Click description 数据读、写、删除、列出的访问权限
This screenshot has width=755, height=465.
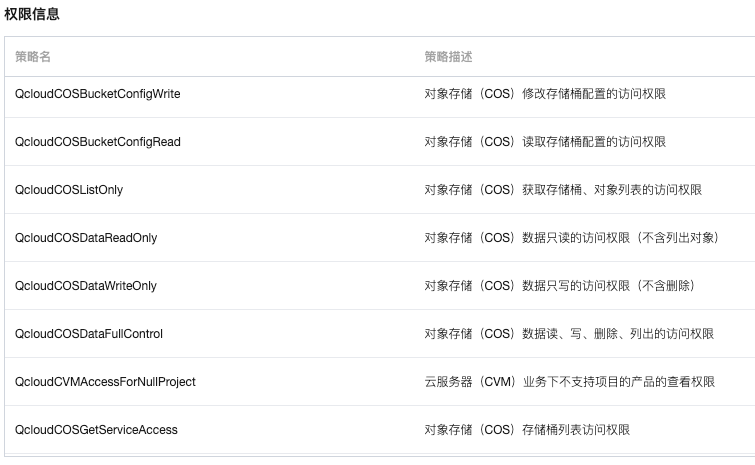point(618,334)
